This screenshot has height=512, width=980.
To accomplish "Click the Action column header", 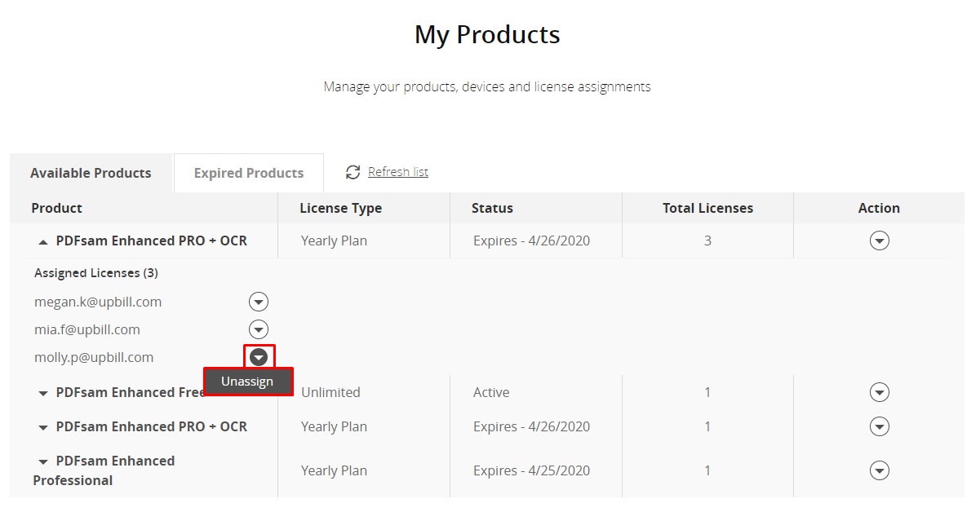I will (x=879, y=208).
